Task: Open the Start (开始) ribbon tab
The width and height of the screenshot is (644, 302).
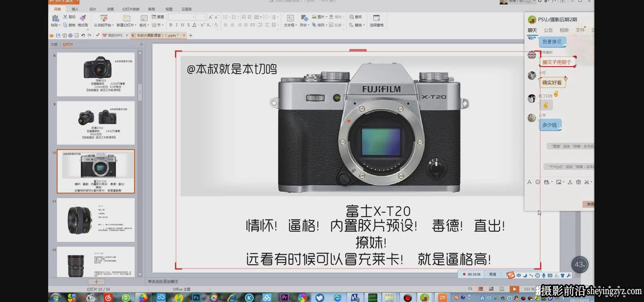Action: (57, 9)
